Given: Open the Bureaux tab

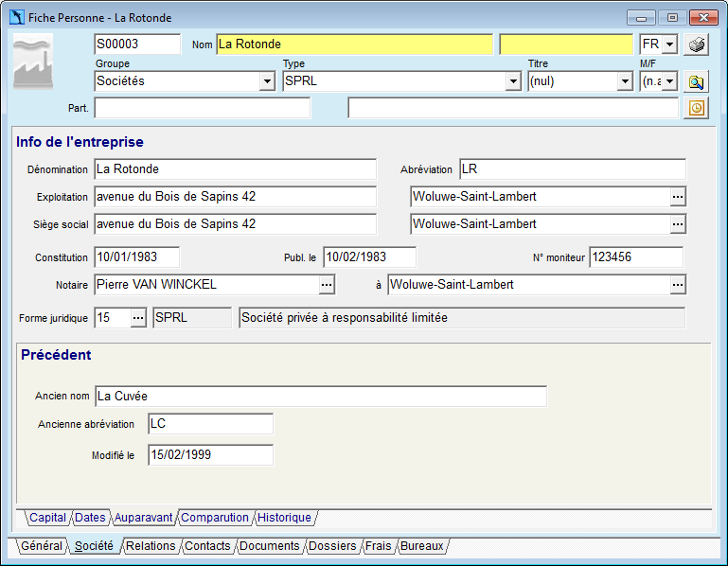Looking at the screenshot, I should click(x=421, y=545).
